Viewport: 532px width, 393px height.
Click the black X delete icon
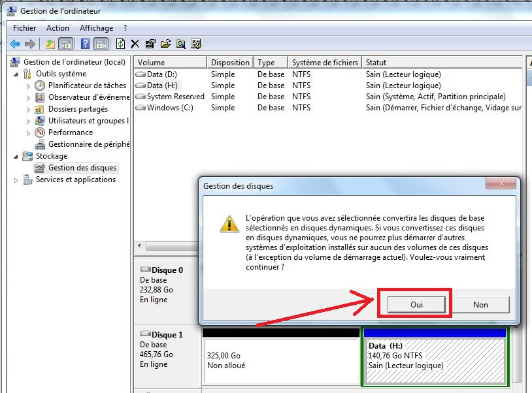tap(135, 44)
